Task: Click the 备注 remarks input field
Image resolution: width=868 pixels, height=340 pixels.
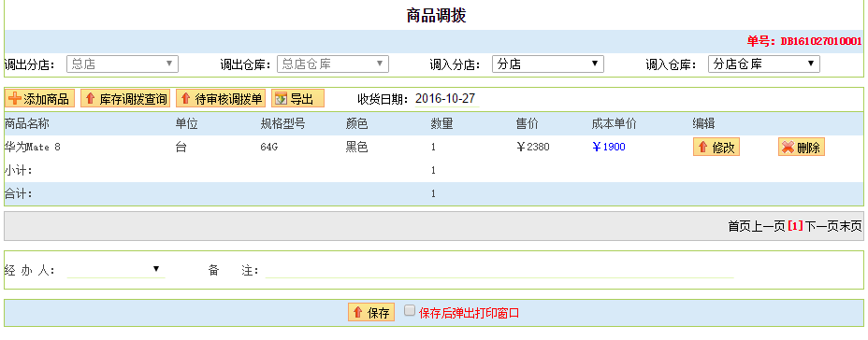Action: click(499, 270)
